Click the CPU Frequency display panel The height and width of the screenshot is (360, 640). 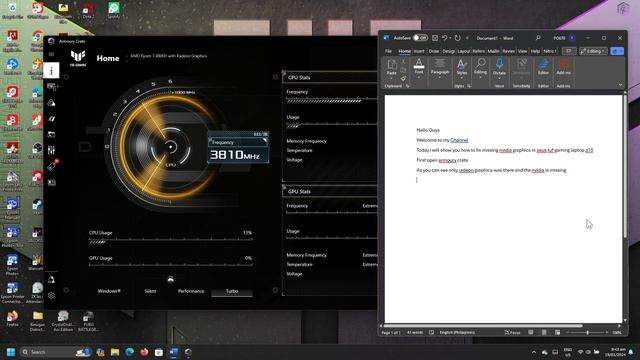coord(238,147)
